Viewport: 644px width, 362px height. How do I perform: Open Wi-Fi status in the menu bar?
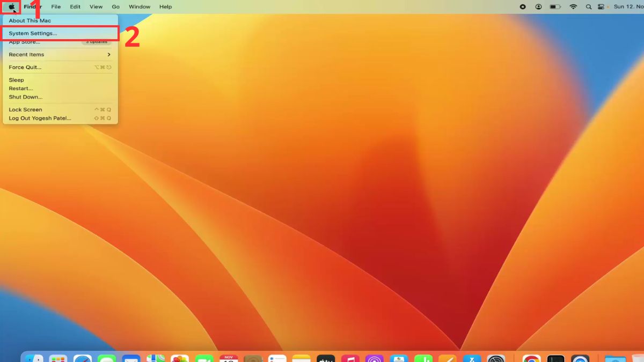(x=573, y=7)
